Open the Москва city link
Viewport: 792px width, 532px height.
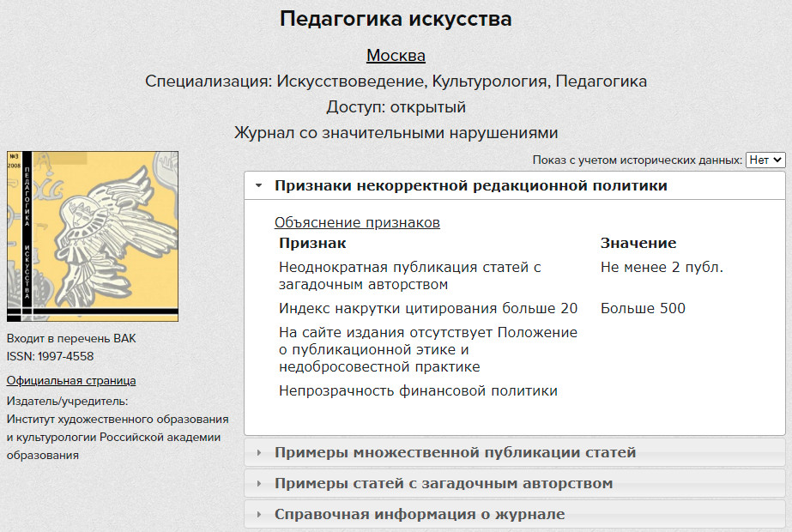(396, 55)
